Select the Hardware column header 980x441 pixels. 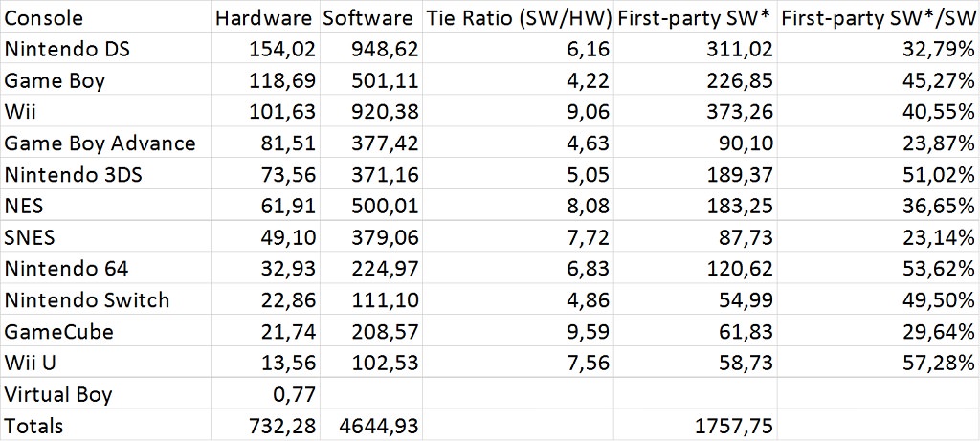(x=264, y=17)
